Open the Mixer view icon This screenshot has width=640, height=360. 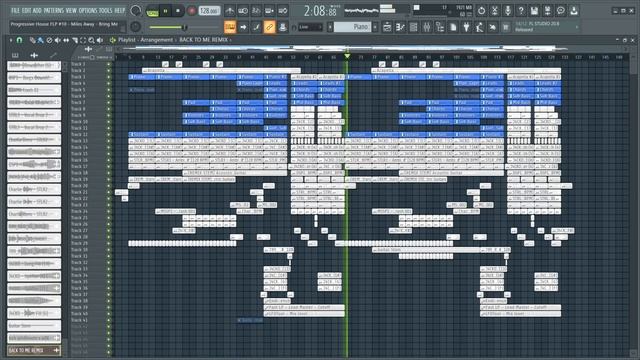427,27
